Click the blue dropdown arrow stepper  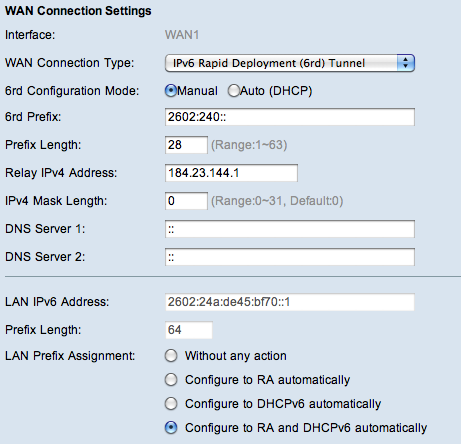click(406, 63)
